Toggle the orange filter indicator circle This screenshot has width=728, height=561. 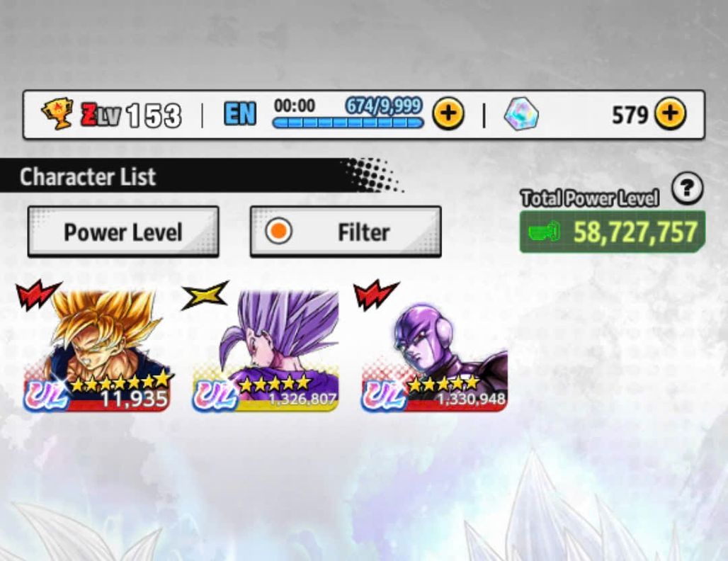point(278,232)
